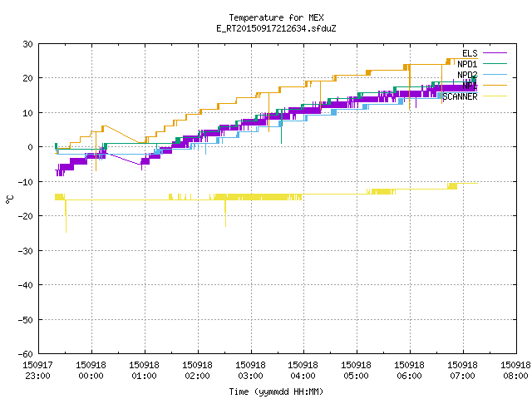Click the SCANNER spike dropping to -25 near 23:30
Image resolution: width=532 pixels, height=399 pixels.
pyautogui.click(x=66, y=217)
